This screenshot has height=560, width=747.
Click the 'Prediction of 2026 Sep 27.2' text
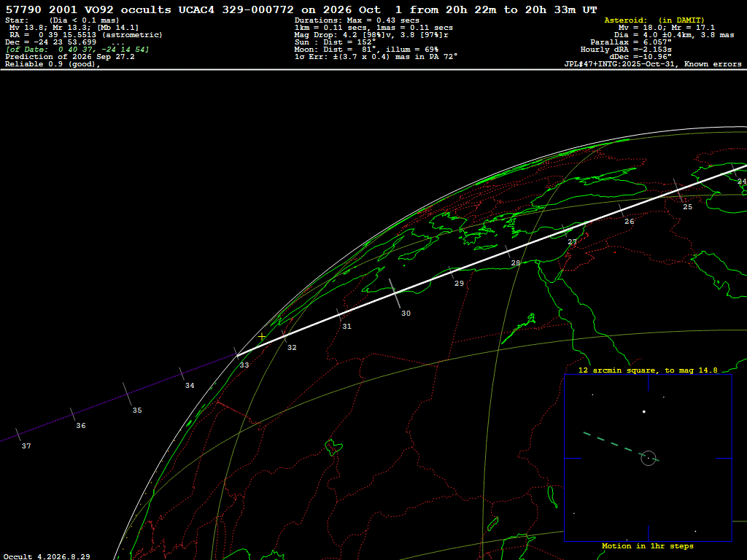[70, 57]
